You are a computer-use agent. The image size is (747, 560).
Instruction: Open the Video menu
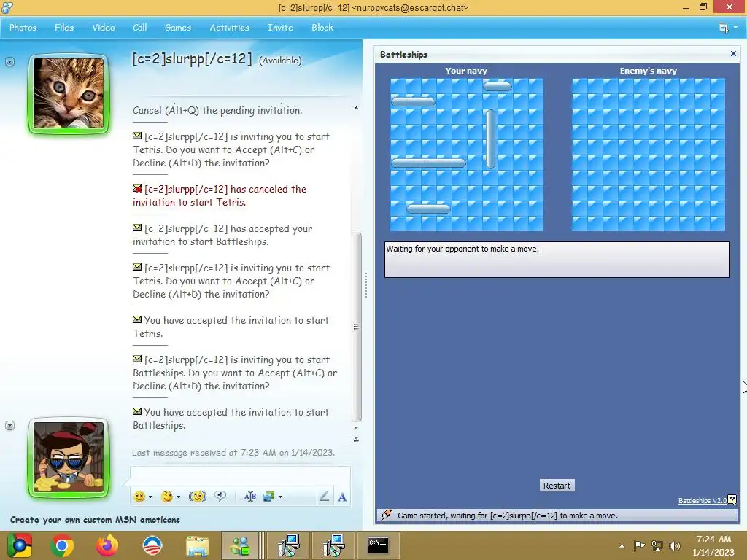coord(104,28)
